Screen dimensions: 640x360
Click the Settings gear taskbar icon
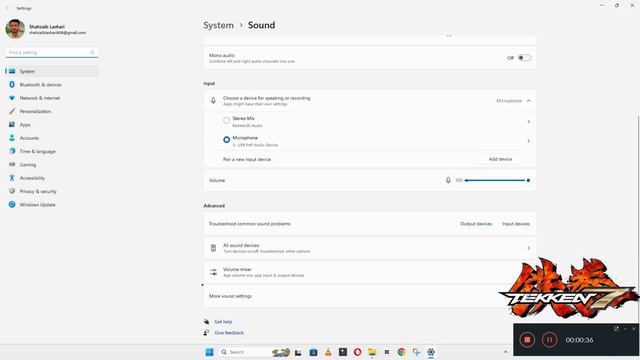[x=431, y=352]
